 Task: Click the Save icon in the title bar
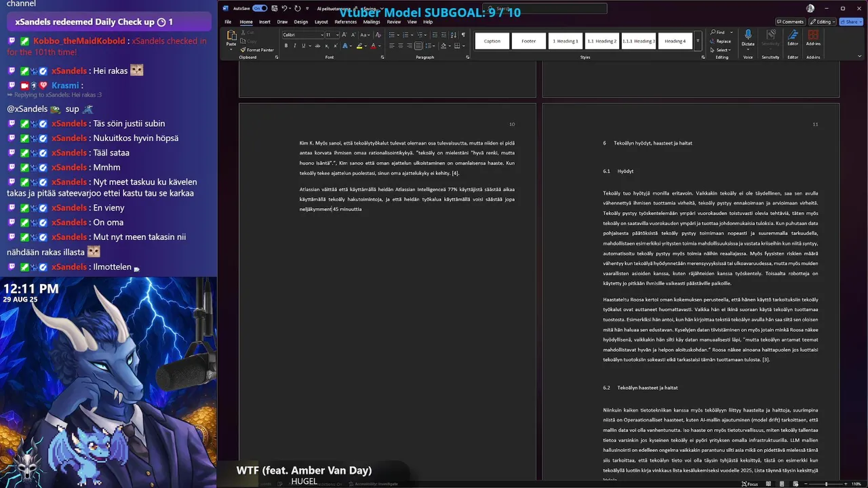click(275, 8)
